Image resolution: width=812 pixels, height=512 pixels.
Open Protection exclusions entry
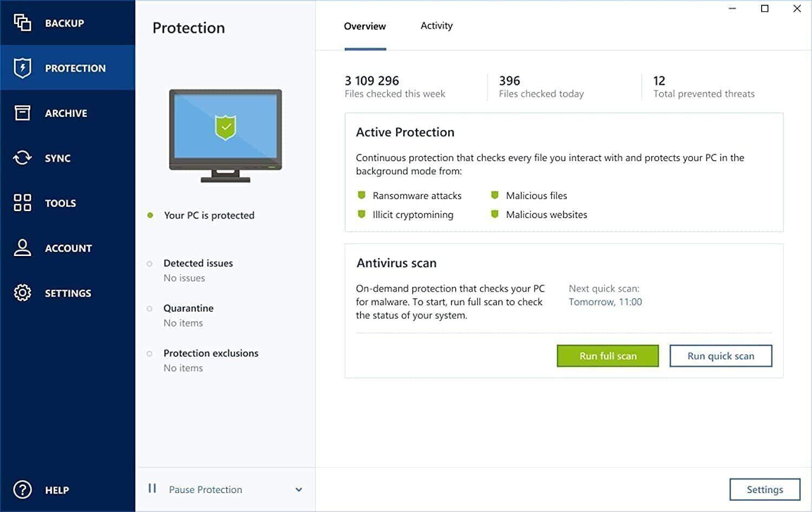[x=211, y=353]
